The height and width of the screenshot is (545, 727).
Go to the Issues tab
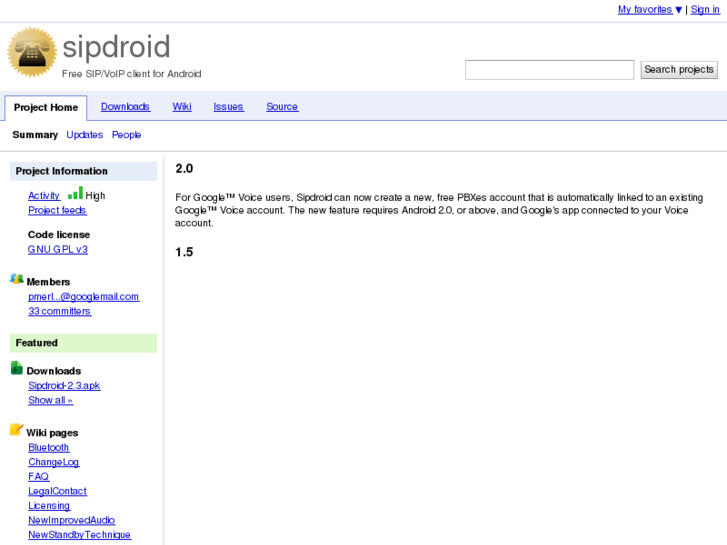click(228, 107)
